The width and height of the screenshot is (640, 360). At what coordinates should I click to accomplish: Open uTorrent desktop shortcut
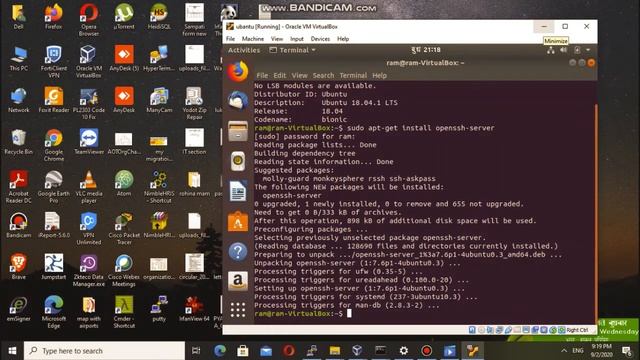[x=124, y=17]
